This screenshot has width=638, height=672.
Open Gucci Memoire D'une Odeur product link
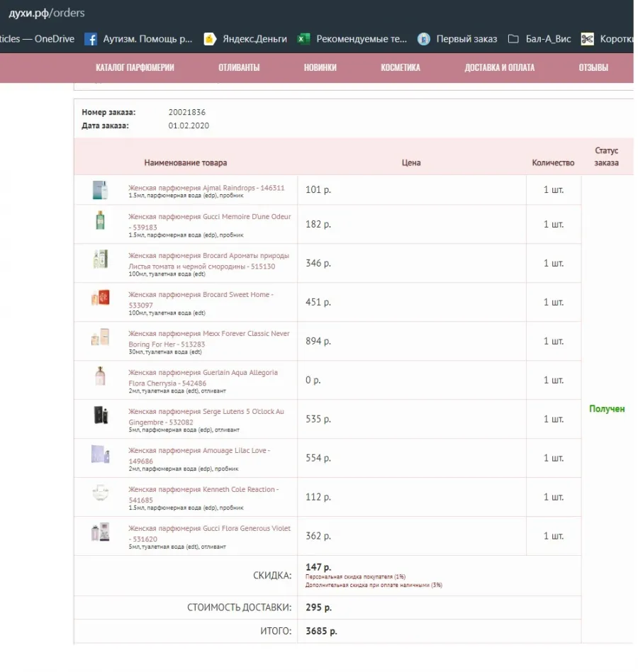210,222
